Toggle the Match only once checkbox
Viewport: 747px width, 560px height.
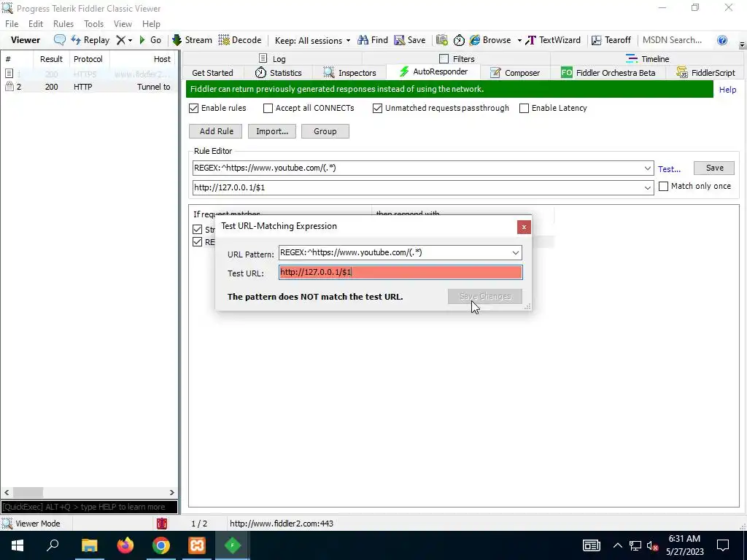tap(663, 186)
